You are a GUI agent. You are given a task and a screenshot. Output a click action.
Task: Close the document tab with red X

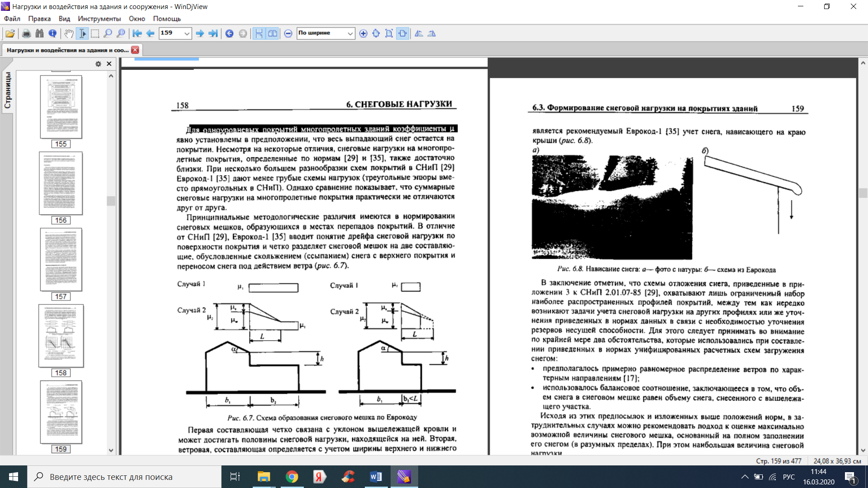click(135, 50)
